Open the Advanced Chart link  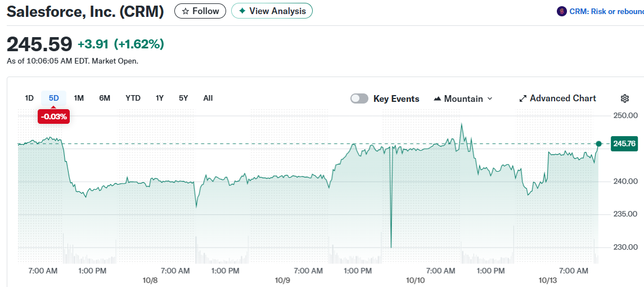(562, 98)
